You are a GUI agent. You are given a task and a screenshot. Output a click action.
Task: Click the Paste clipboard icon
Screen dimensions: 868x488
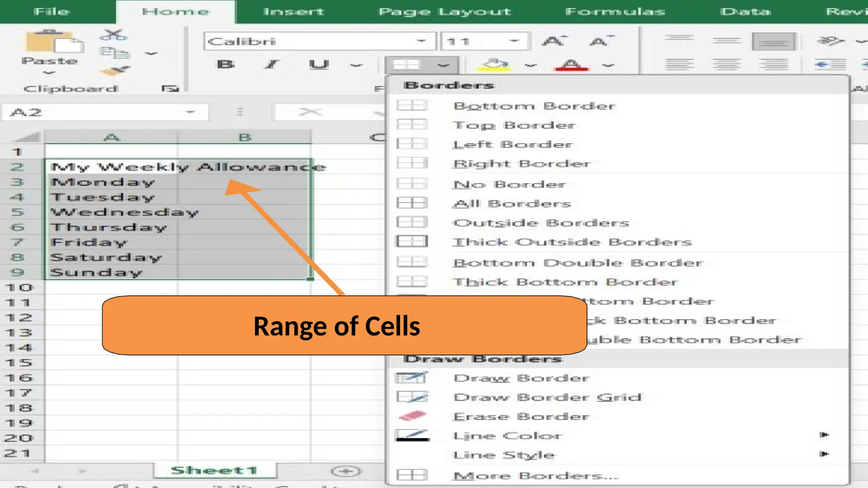tap(54, 42)
